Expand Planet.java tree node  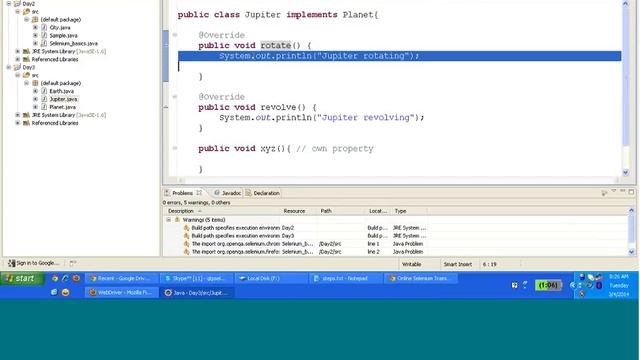tap(36, 107)
